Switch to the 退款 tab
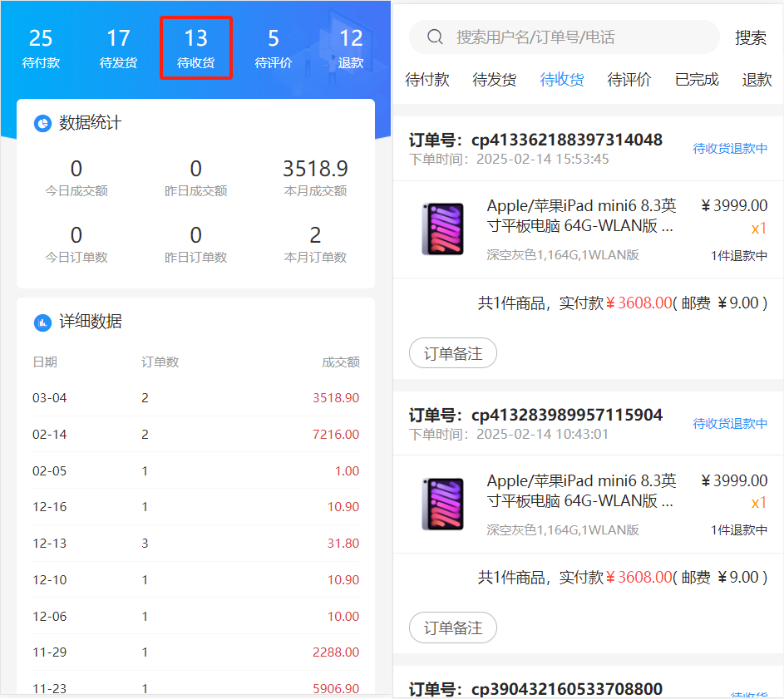Viewport: 784px width, 699px height. (x=757, y=80)
